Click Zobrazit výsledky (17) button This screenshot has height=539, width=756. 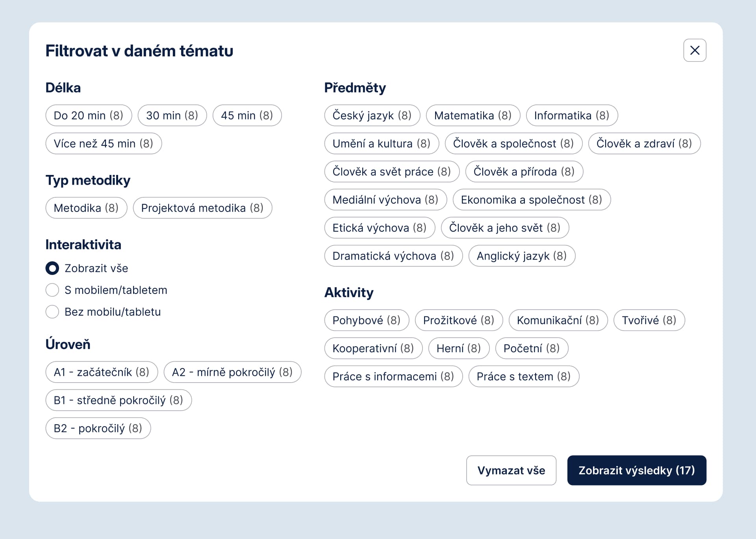[x=636, y=470]
